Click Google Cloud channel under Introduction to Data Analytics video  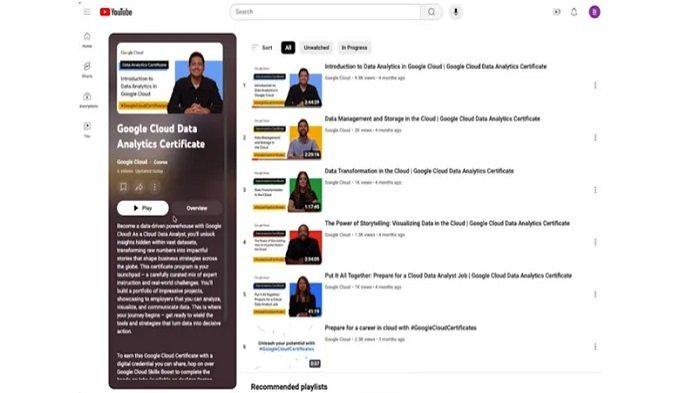pyautogui.click(x=338, y=78)
